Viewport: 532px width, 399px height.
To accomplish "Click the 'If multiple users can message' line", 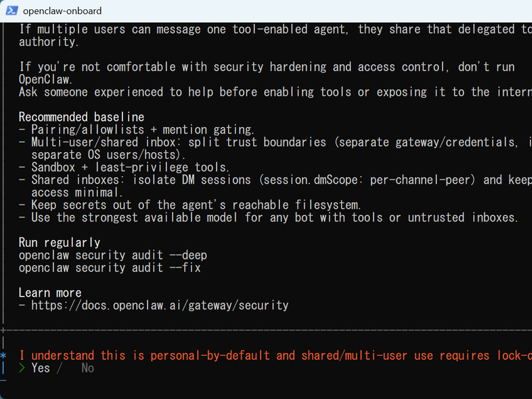I will coord(275,29).
